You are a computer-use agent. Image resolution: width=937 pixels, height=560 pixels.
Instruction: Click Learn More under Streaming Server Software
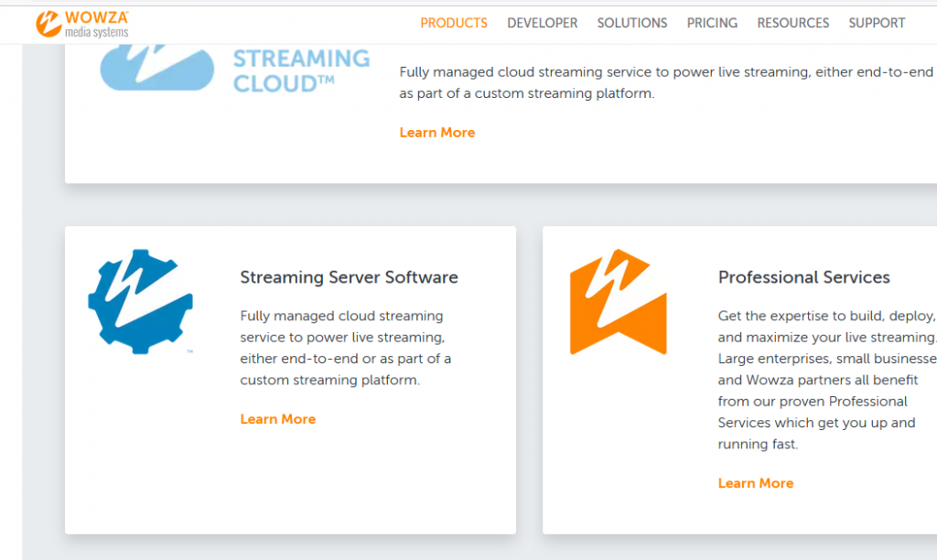[278, 420]
